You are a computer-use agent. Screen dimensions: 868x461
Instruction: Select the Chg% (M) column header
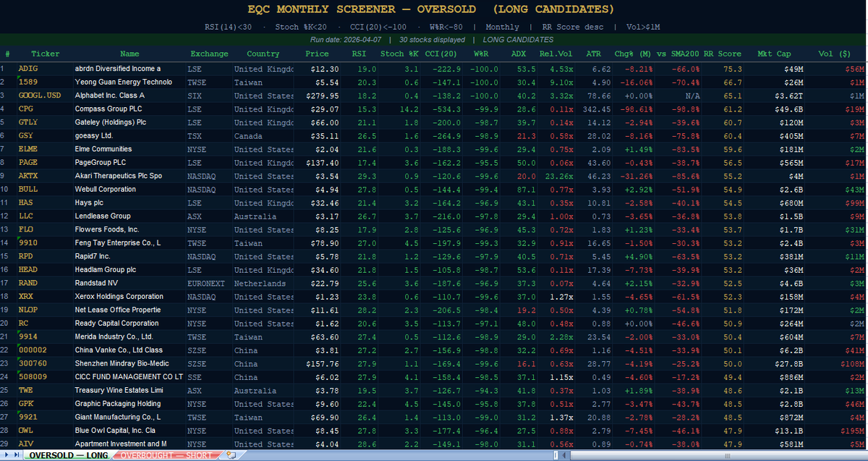click(634, 54)
